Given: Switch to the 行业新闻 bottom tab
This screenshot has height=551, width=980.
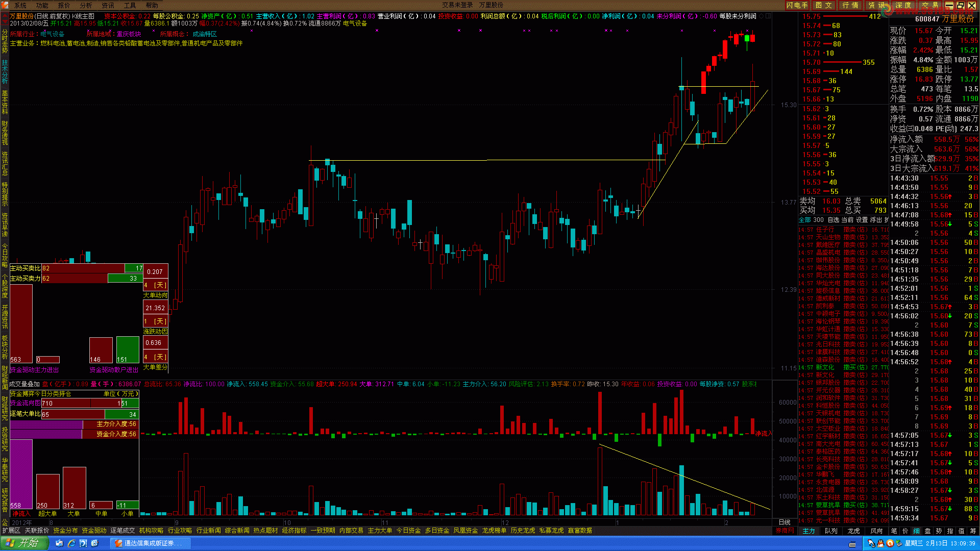Looking at the screenshot, I should click(x=208, y=531).
